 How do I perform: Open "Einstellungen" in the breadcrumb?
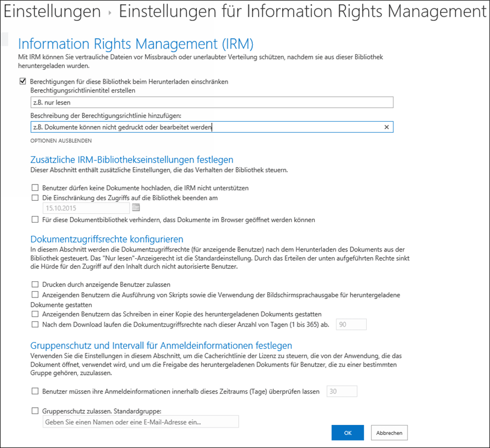coord(52,10)
